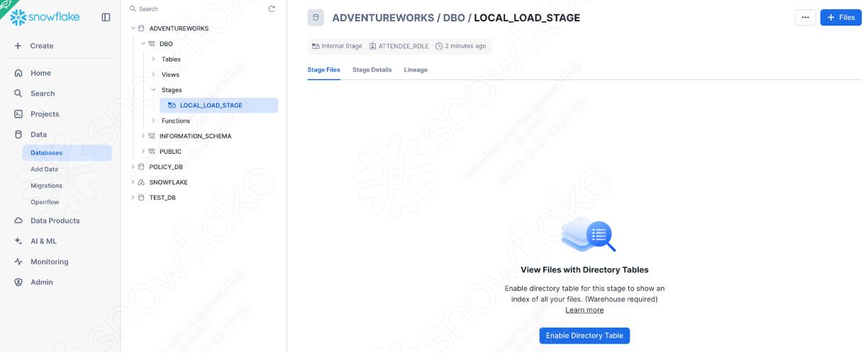Click the POLICY_DB database icon
Viewport: 868px width, 363px height.
141,167
